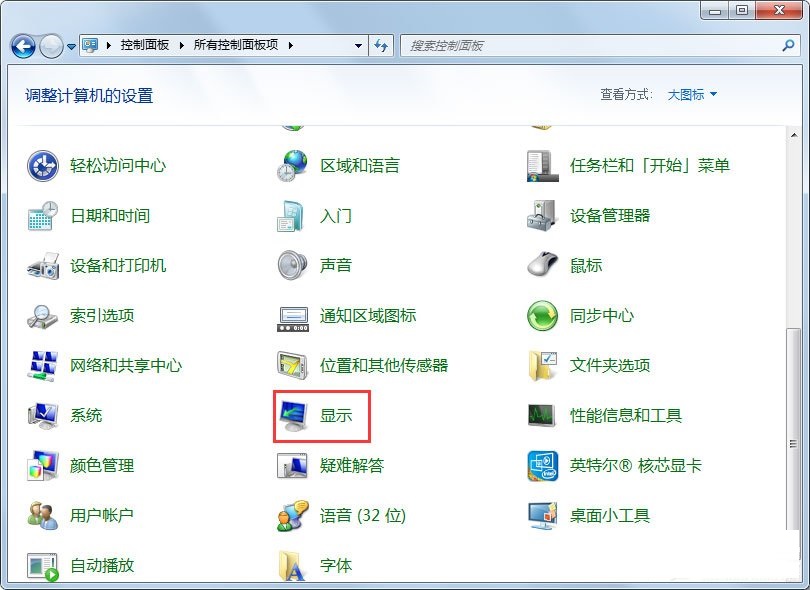Click the back navigation arrow
The image size is (810, 590).
pyautogui.click(x=22, y=45)
